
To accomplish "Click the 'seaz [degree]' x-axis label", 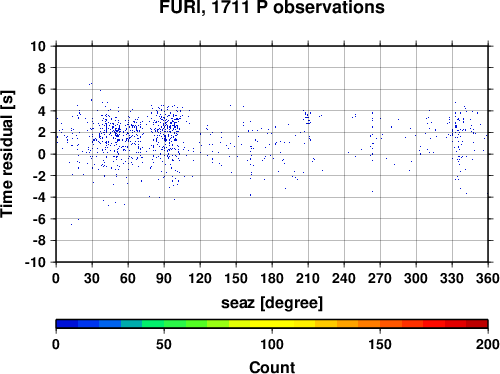I will 272,303.
